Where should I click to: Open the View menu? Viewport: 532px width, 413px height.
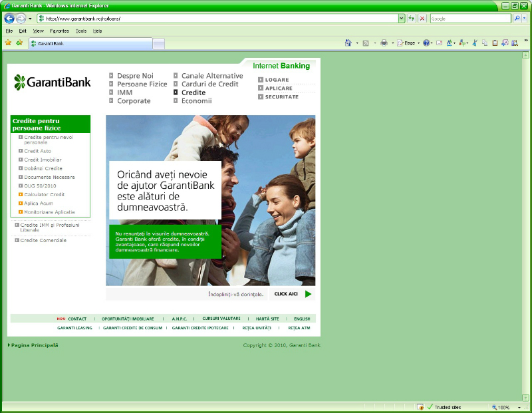(x=39, y=31)
